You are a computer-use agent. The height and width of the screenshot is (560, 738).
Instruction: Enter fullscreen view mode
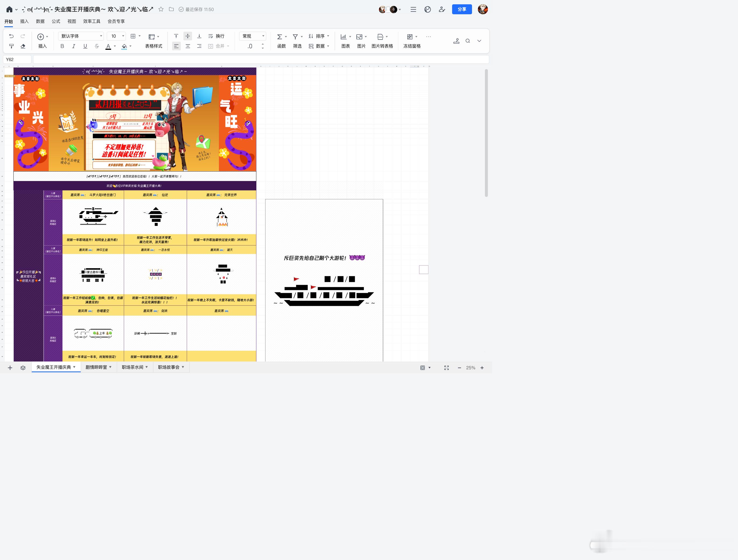pos(446,367)
